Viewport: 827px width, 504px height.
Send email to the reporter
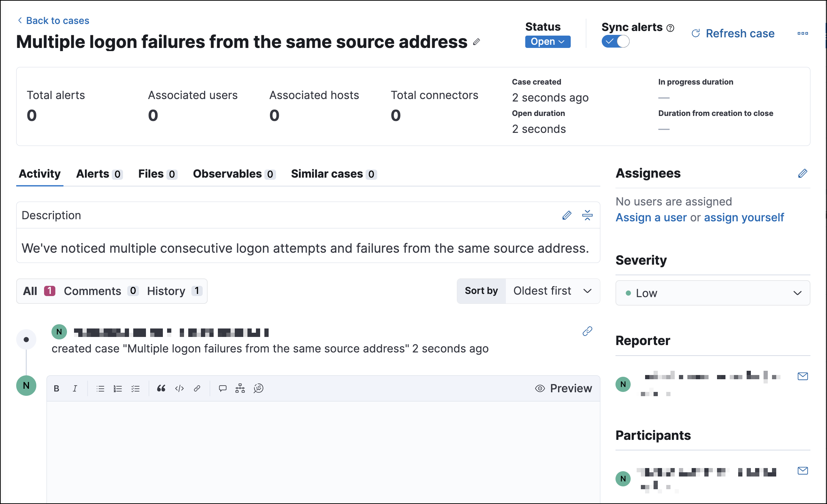coord(803,376)
